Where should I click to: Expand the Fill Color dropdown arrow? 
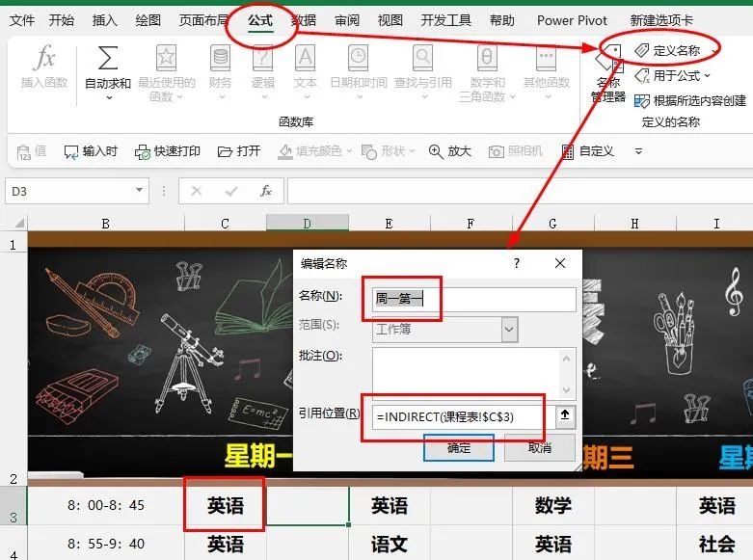(x=349, y=151)
